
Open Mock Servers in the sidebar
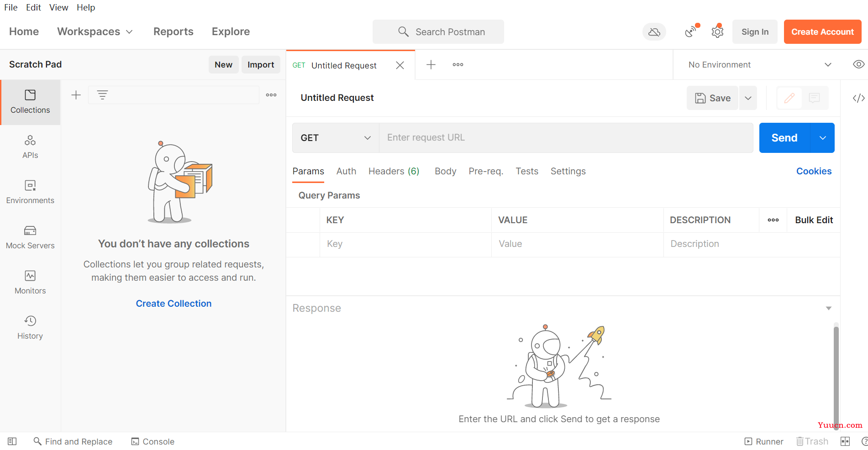click(30, 237)
